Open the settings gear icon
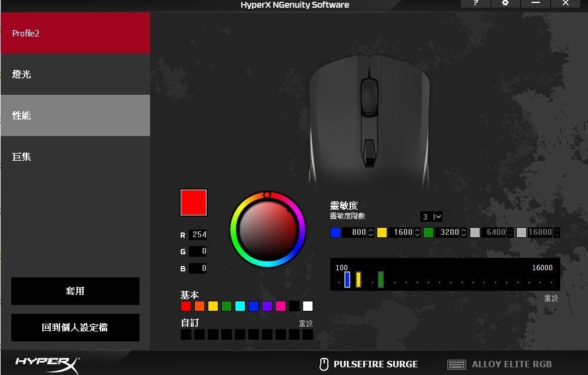The image size is (588, 375). [x=505, y=4]
